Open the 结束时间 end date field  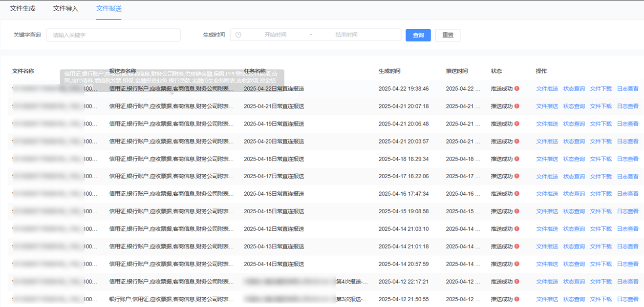346,35
